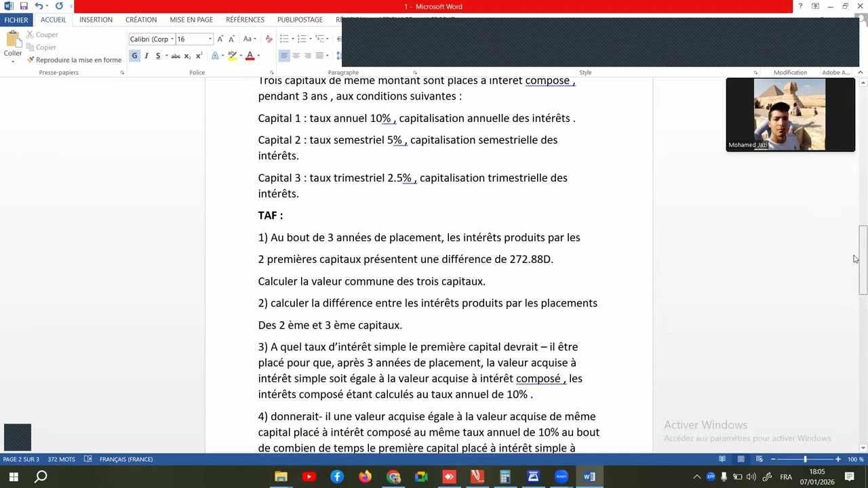This screenshot has width=868, height=488.
Task: Toggle underline S formatting
Action: (158, 56)
